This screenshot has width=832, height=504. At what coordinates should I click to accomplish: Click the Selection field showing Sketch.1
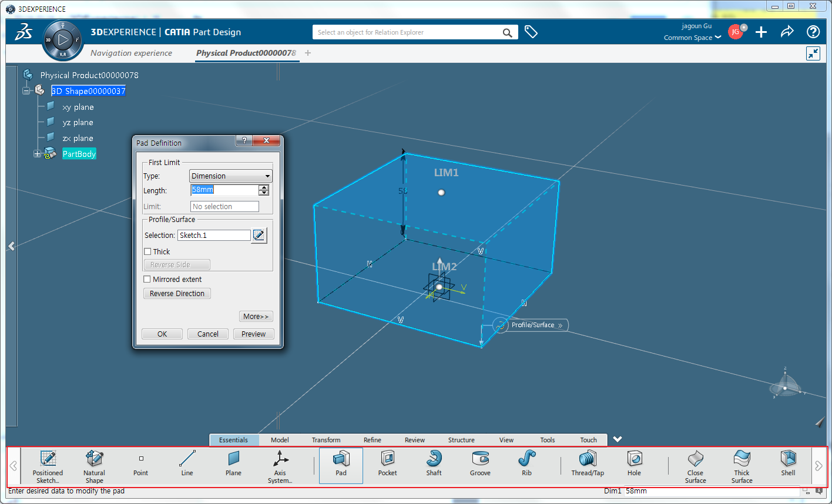214,235
